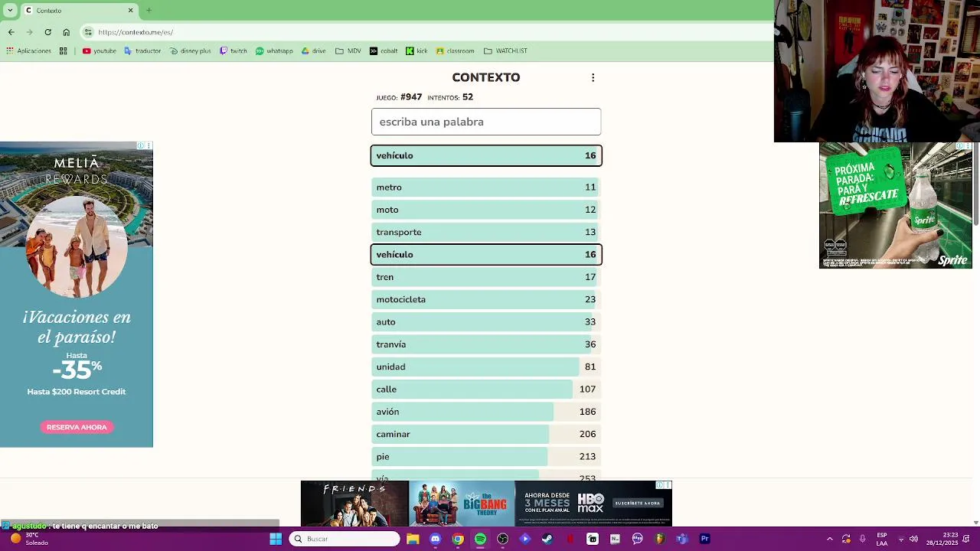Select the 'transporte' guess row
This screenshot has height=551, width=980.
(x=486, y=232)
